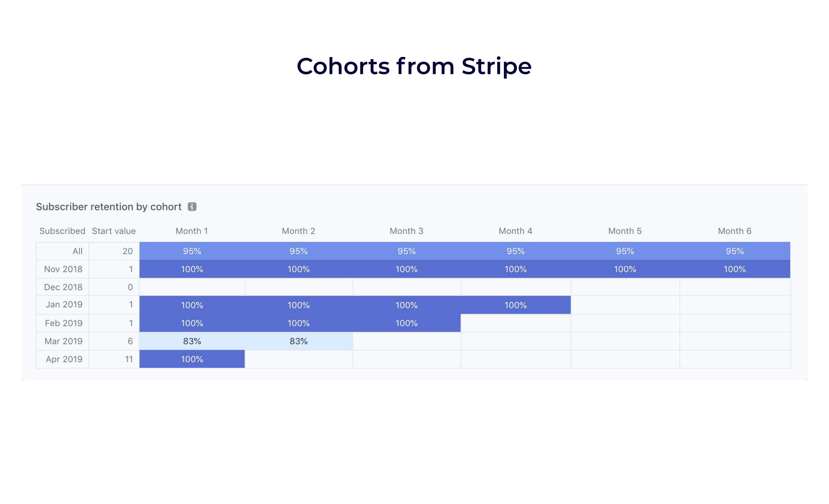Screen dimensions: 829x504
Task: Select the Nov 2018 cohort label
Action: point(63,269)
